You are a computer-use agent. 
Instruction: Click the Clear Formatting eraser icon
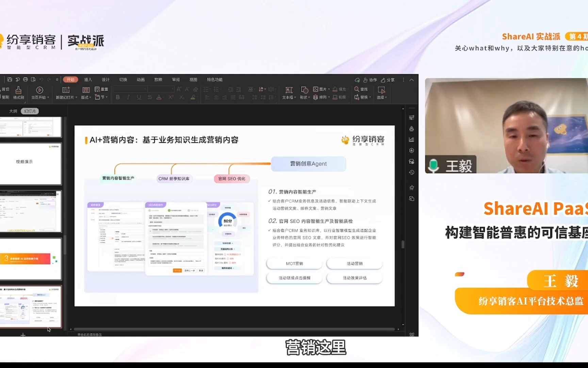pyautogui.click(x=195, y=89)
